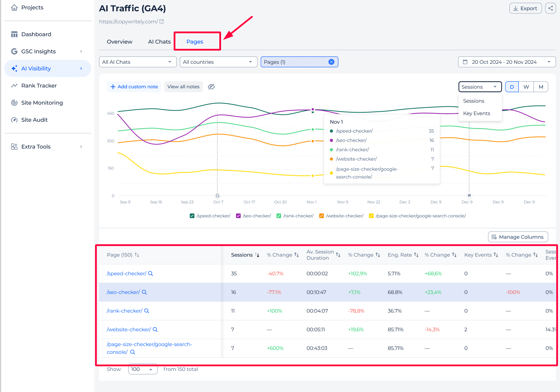Click the Export button

(525, 8)
